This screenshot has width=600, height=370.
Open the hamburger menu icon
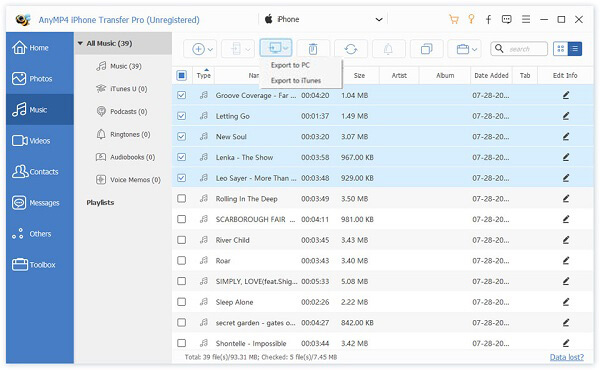[526, 19]
